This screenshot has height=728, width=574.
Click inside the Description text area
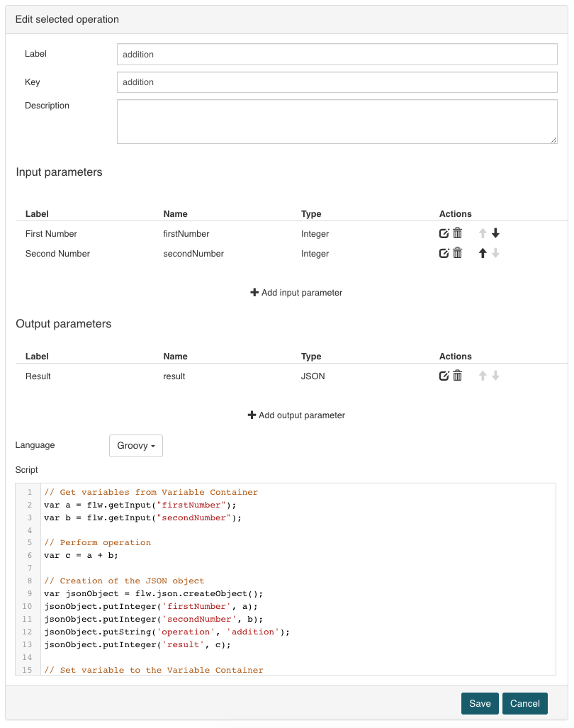click(x=337, y=121)
